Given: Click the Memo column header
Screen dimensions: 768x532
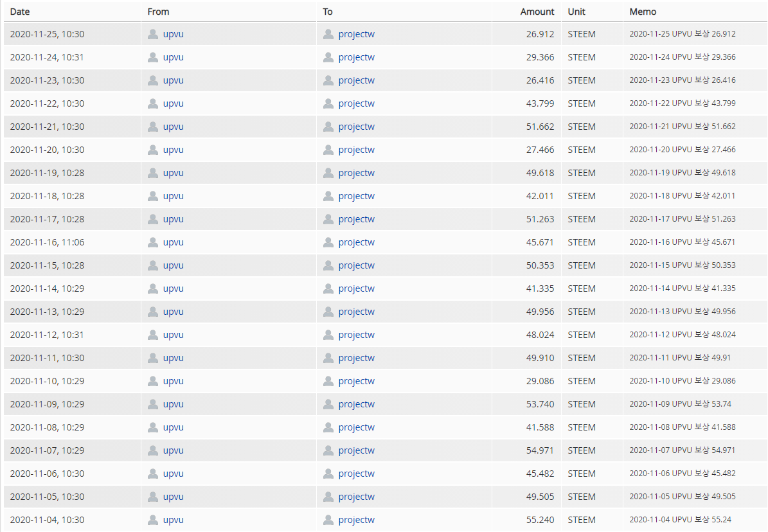Looking at the screenshot, I should [643, 12].
